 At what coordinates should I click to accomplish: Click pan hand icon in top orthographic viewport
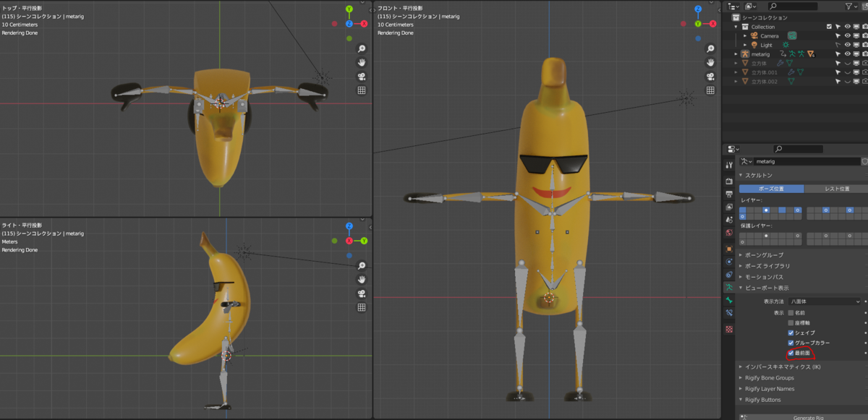(362, 62)
